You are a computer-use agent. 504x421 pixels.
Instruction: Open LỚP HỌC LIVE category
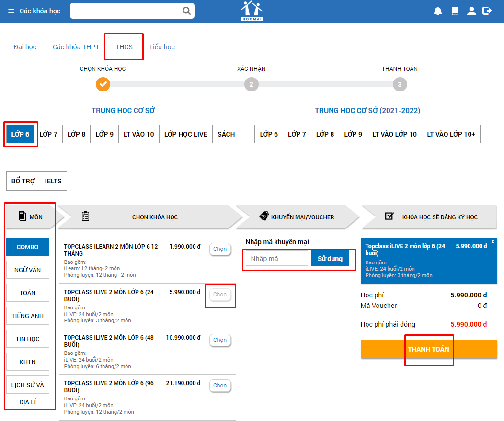pos(186,134)
